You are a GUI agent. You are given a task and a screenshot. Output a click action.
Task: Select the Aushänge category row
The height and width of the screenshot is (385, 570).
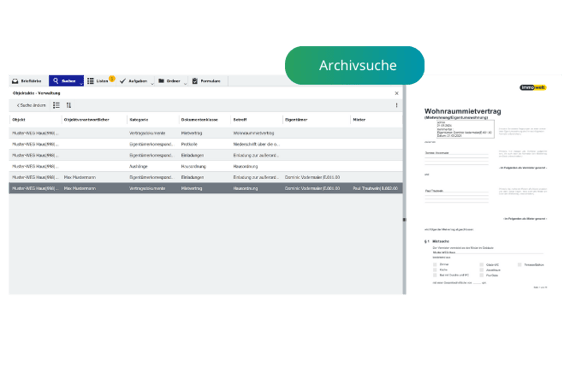[206, 166]
